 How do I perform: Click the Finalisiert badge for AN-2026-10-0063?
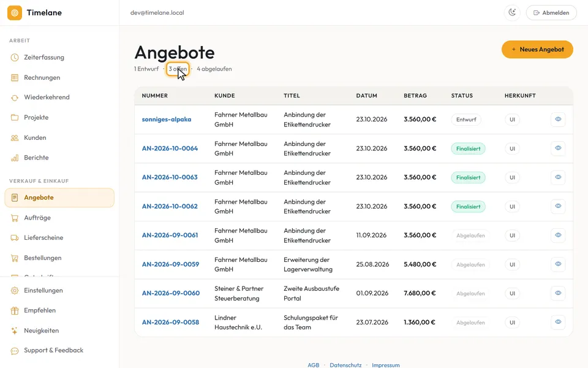pyautogui.click(x=468, y=178)
